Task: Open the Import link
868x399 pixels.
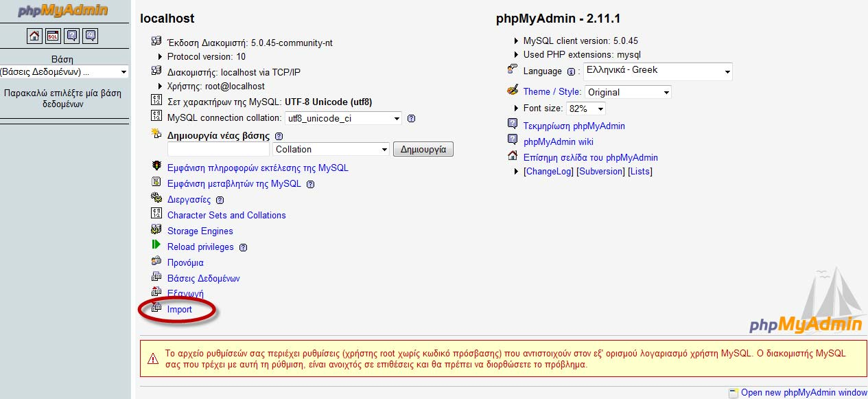Action: (x=180, y=309)
